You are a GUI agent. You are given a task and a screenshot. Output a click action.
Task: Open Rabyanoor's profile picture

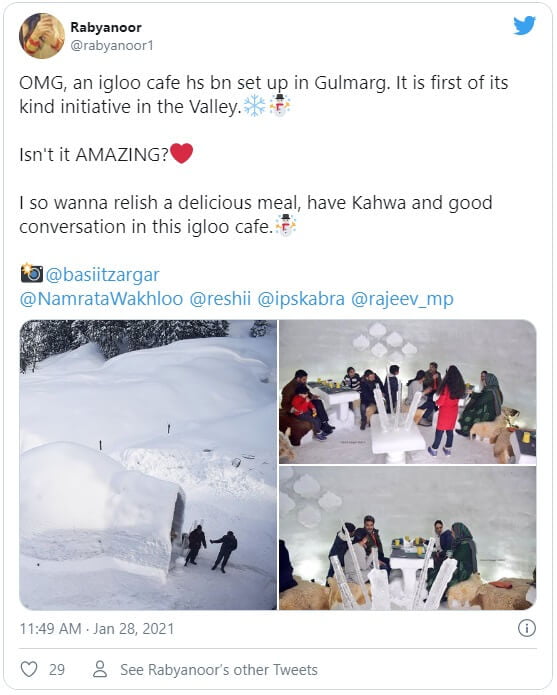[x=42, y=36]
